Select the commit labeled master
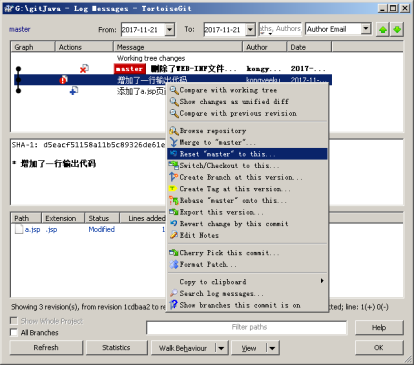The width and height of the screenshot is (415, 365). 172,69
